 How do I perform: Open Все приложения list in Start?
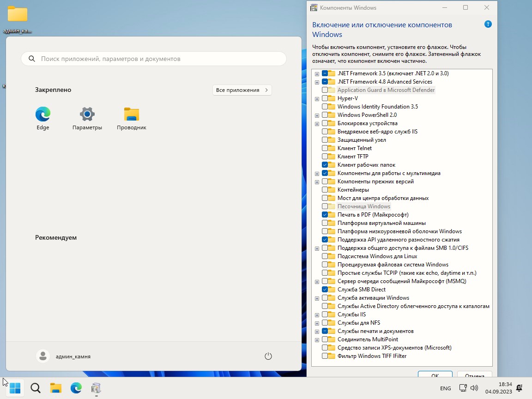click(x=242, y=90)
